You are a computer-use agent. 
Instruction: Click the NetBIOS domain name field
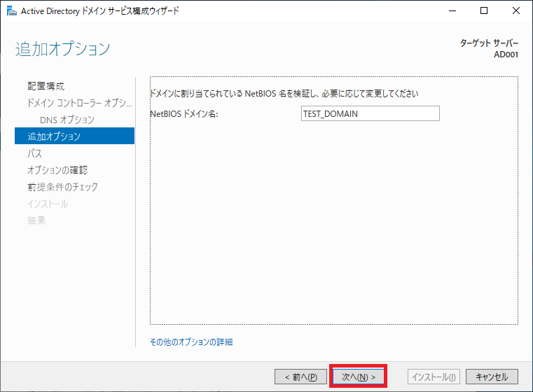pos(371,113)
